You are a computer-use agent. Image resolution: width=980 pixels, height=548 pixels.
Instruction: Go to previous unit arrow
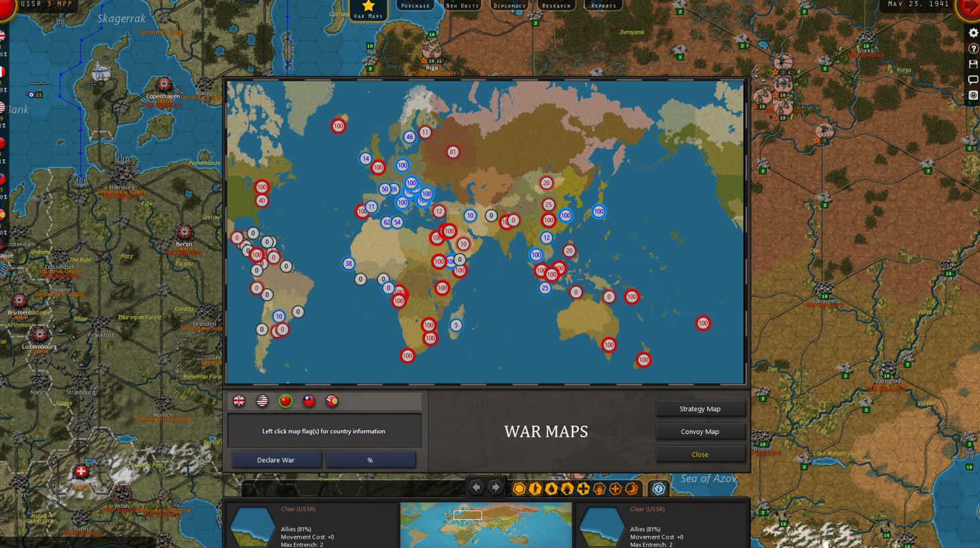[x=477, y=488]
